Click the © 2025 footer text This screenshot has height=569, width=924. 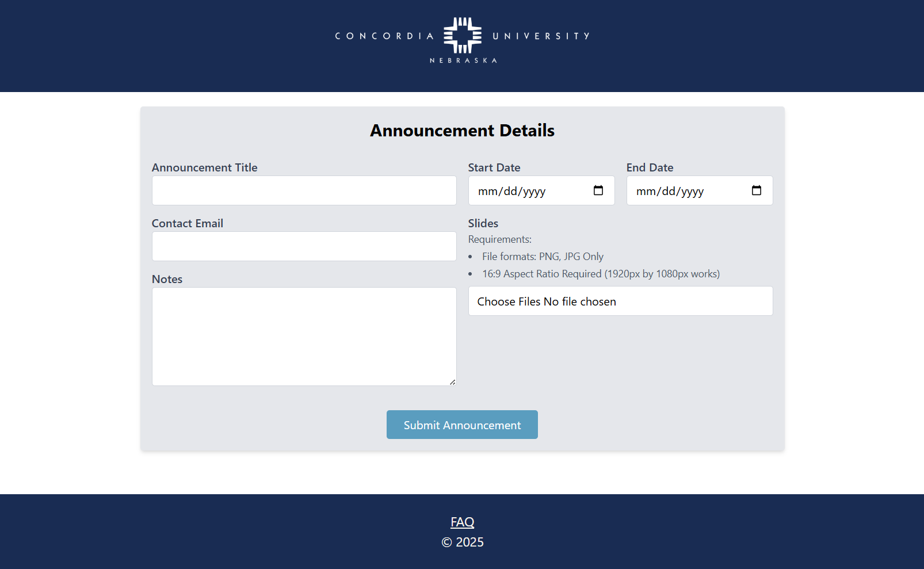(462, 542)
